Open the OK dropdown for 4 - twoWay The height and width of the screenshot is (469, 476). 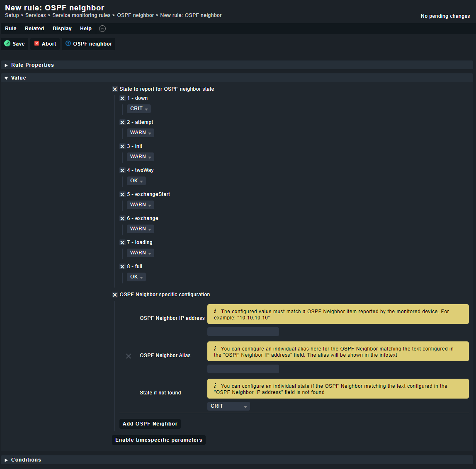click(136, 181)
